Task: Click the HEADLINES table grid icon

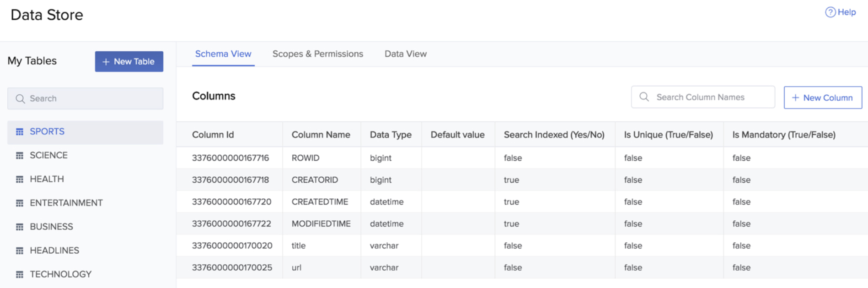Action: [x=20, y=251]
